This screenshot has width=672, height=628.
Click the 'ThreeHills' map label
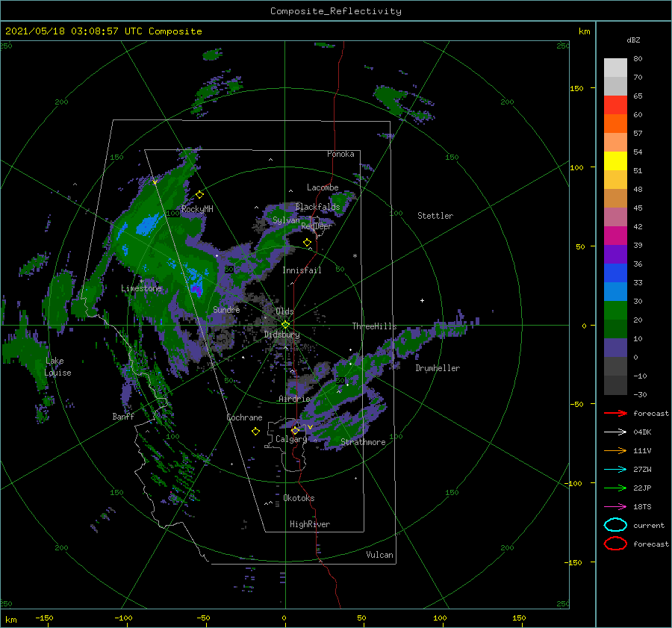pos(374,326)
